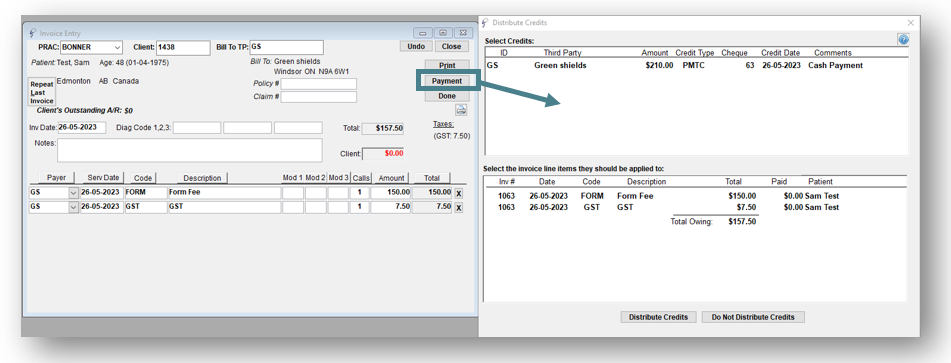Viewport: 951px width, 363px height.
Task: Open Payer dropdown on Form Fee row
Action: (73, 193)
